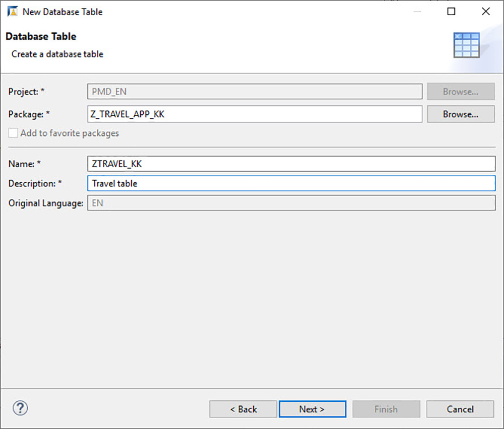Cancel the database table creation

460,409
